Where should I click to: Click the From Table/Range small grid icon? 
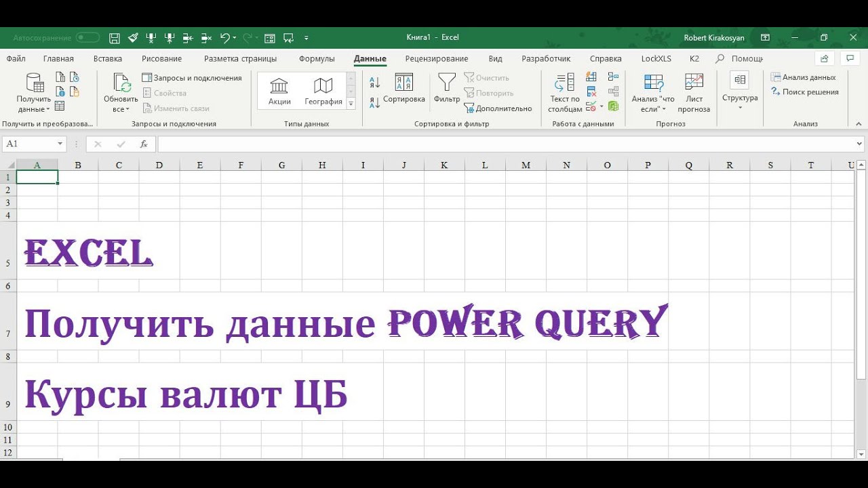(x=60, y=106)
